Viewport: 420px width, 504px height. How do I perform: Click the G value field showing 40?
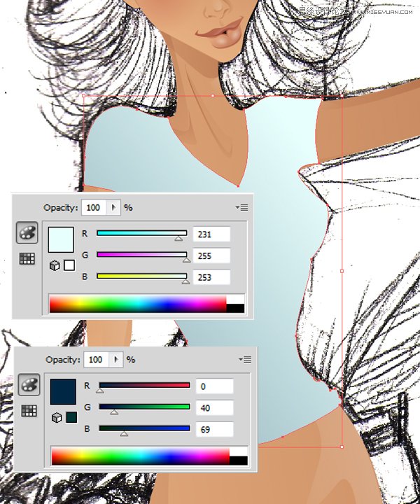pyautogui.click(x=214, y=408)
